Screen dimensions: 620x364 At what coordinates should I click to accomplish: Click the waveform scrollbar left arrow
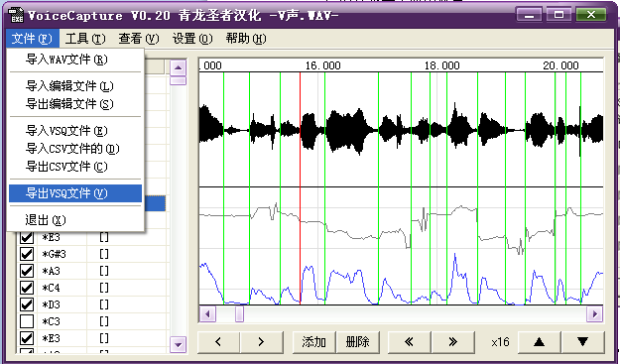pos(207,314)
